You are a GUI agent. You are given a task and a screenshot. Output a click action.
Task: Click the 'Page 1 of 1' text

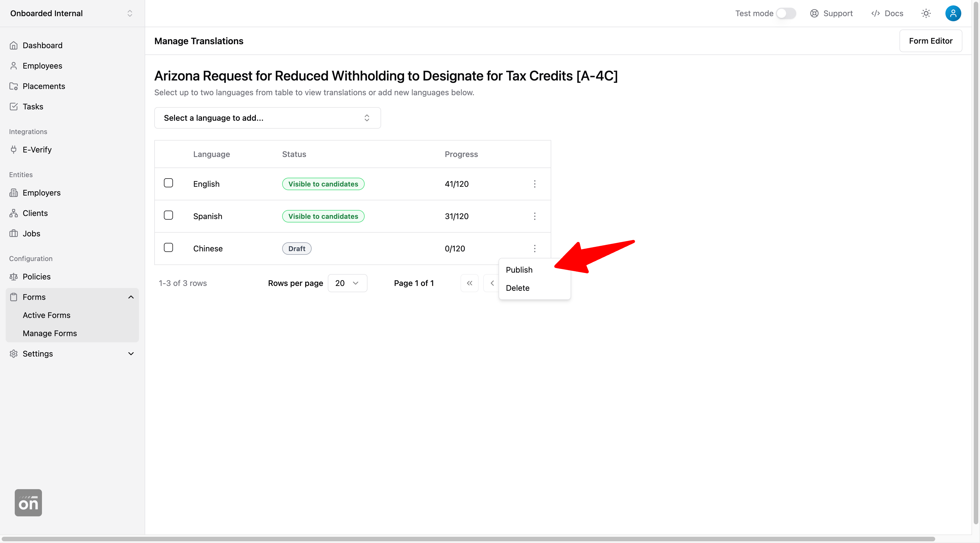point(414,283)
